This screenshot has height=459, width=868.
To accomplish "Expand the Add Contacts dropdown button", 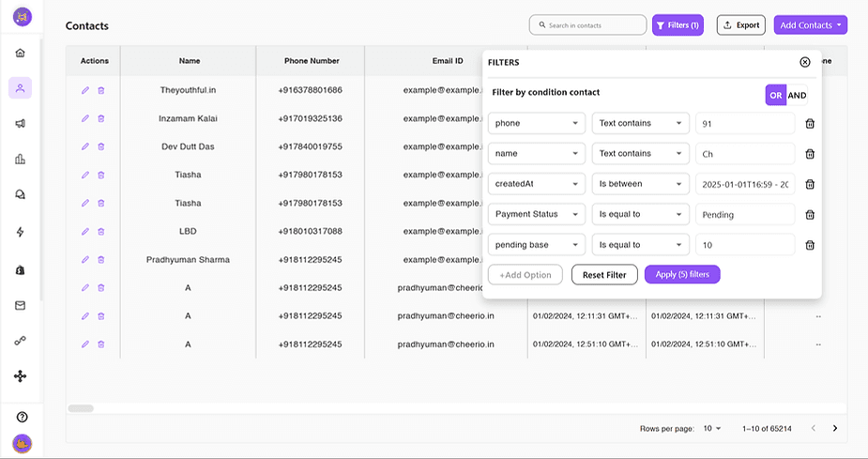I will coord(811,25).
